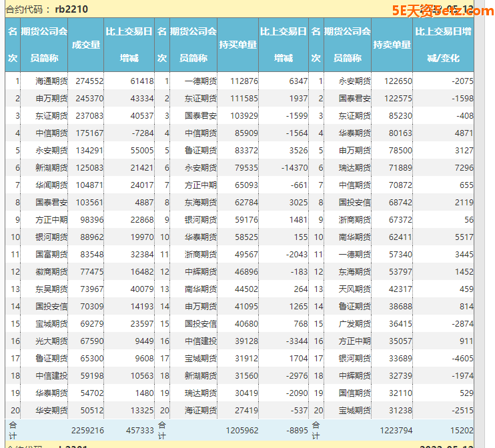This screenshot has height=448, width=495.
Task: Select 华闻期货 in volume ranking
Action: coord(51,185)
